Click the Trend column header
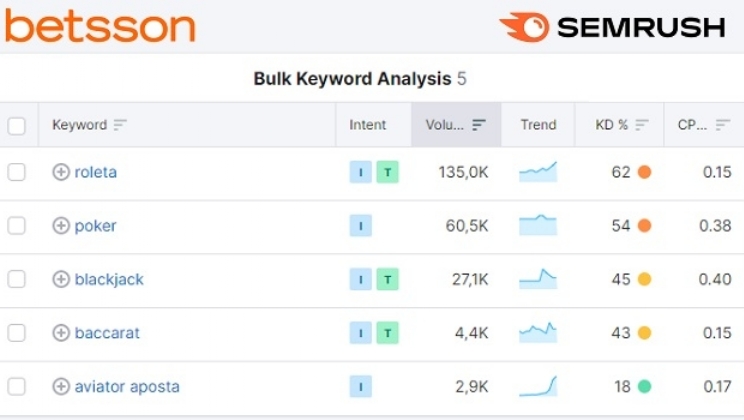 pos(538,125)
